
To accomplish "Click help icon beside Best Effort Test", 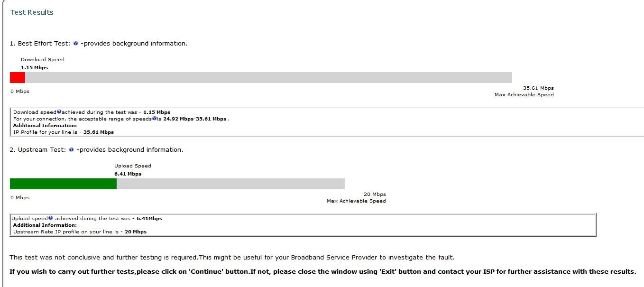I will coord(75,44).
